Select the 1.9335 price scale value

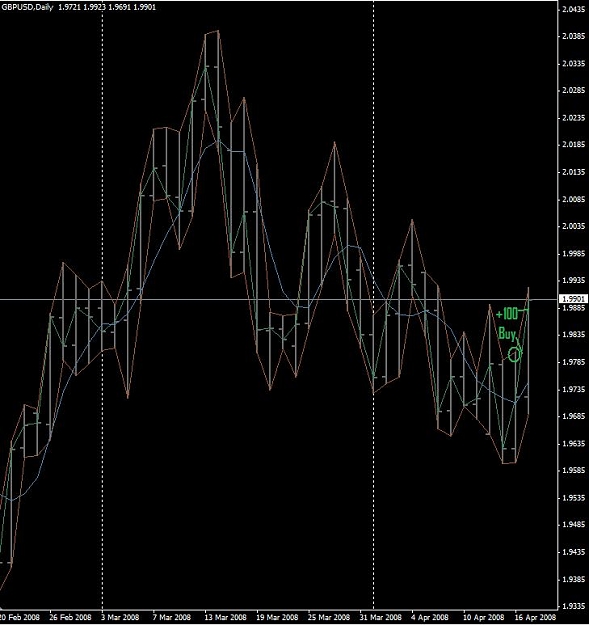pos(574,606)
